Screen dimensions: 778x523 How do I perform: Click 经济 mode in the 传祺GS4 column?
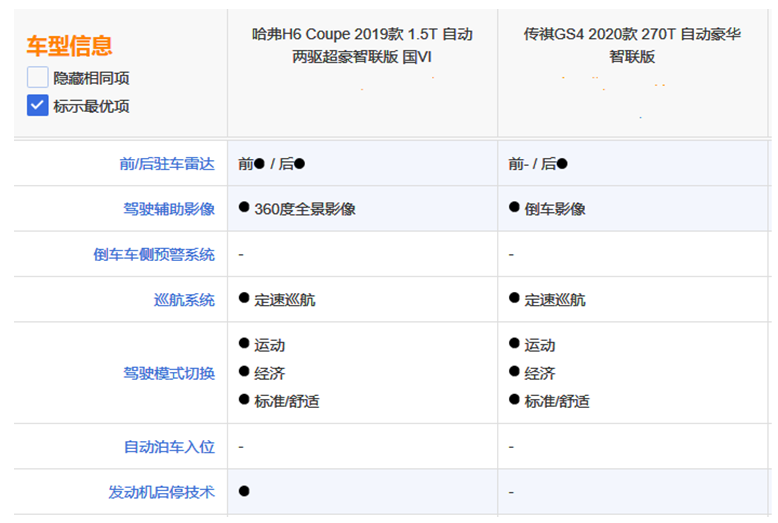pos(539,373)
